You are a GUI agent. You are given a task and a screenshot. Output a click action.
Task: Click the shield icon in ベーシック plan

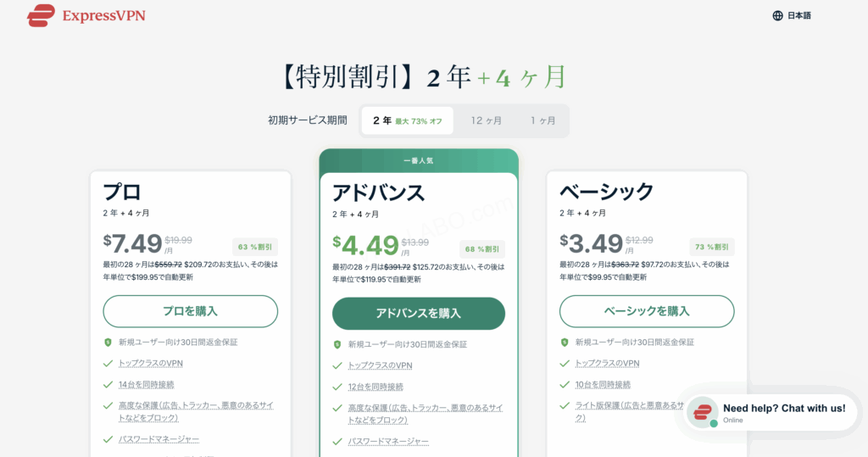click(565, 343)
